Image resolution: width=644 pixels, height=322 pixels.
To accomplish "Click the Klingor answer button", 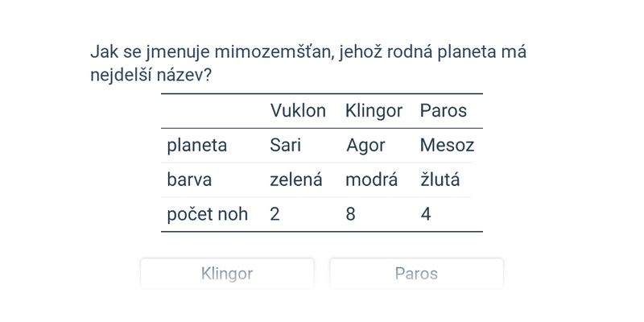I will 227,274.
